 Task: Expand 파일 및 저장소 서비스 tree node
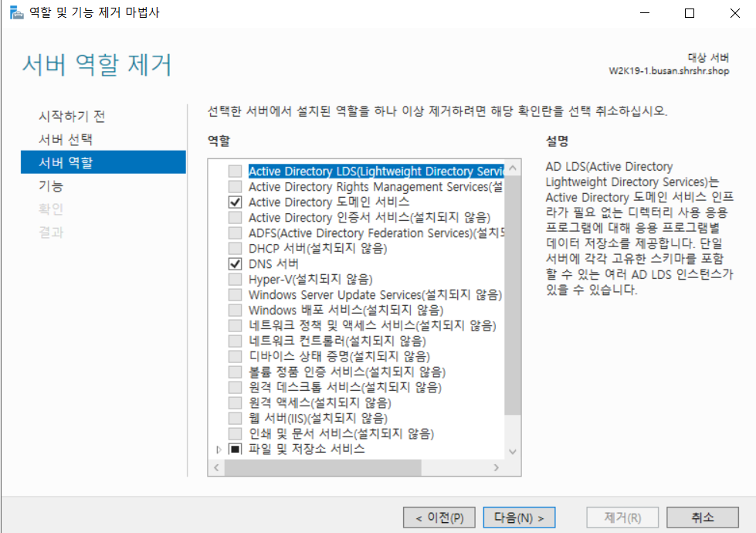tap(219, 450)
